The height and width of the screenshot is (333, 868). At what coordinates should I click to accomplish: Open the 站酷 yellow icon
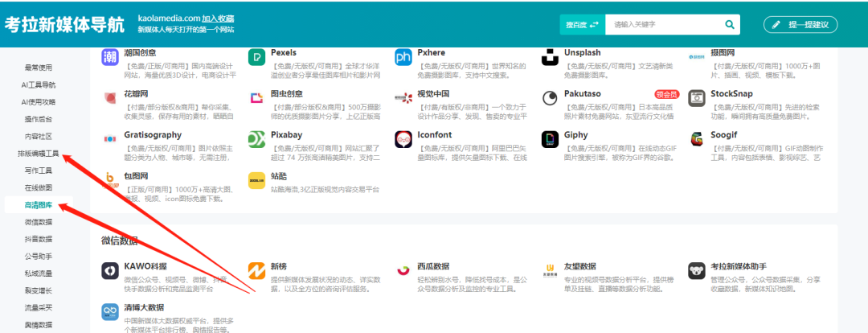pos(257,180)
